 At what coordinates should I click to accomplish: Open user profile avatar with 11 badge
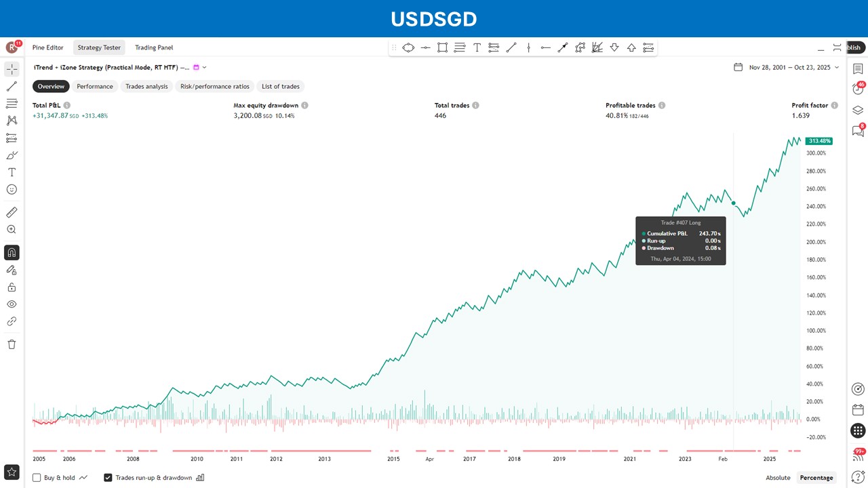tap(13, 47)
